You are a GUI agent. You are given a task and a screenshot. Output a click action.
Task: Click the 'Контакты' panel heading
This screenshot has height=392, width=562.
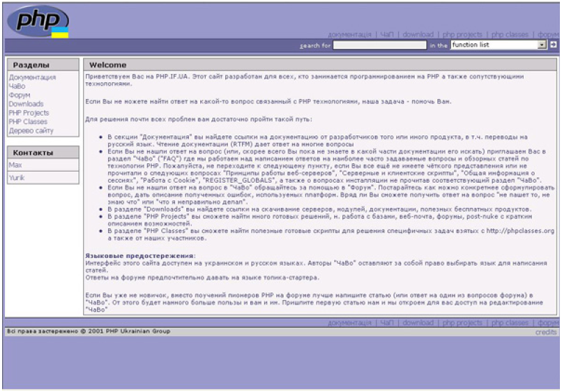click(x=33, y=153)
